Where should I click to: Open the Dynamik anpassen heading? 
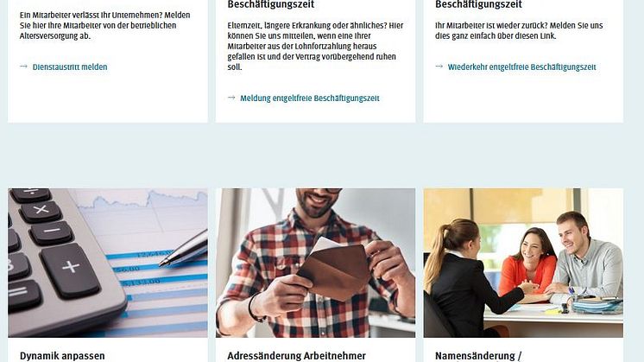point(62,356)
